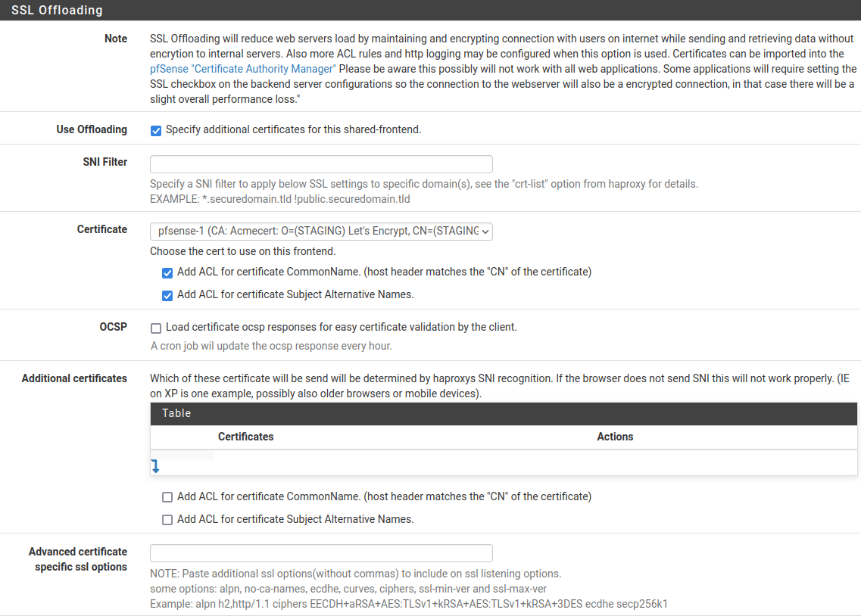Click the SSL Offloading section header
The width and height of the screenshot is (861, 616).
click(57, 10)
